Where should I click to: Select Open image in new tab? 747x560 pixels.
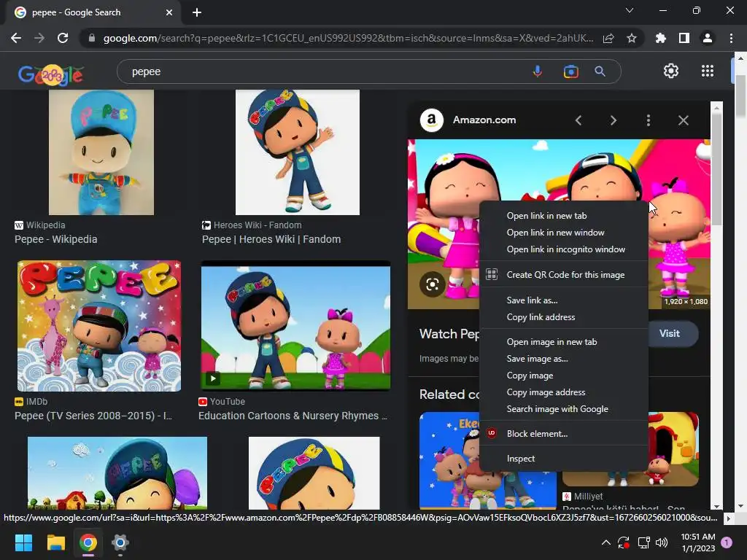pos(564,342)
